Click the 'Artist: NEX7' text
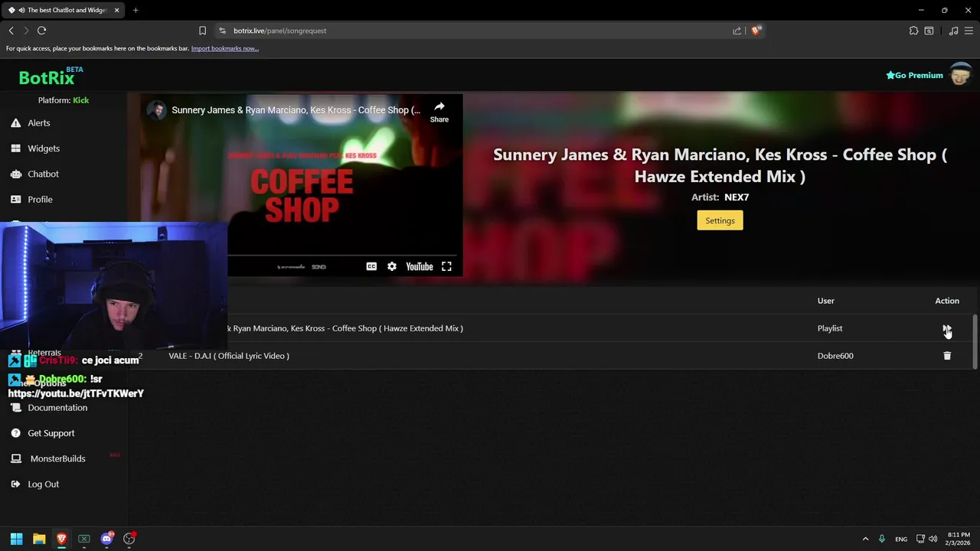Viewport: 980px width, 551px height. tap(720, 197)
